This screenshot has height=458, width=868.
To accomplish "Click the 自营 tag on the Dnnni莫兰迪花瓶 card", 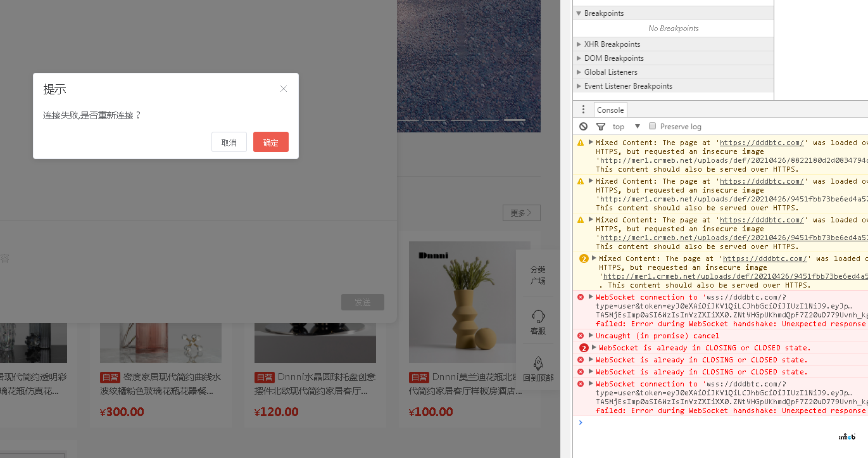I will (x=419, y=378).
